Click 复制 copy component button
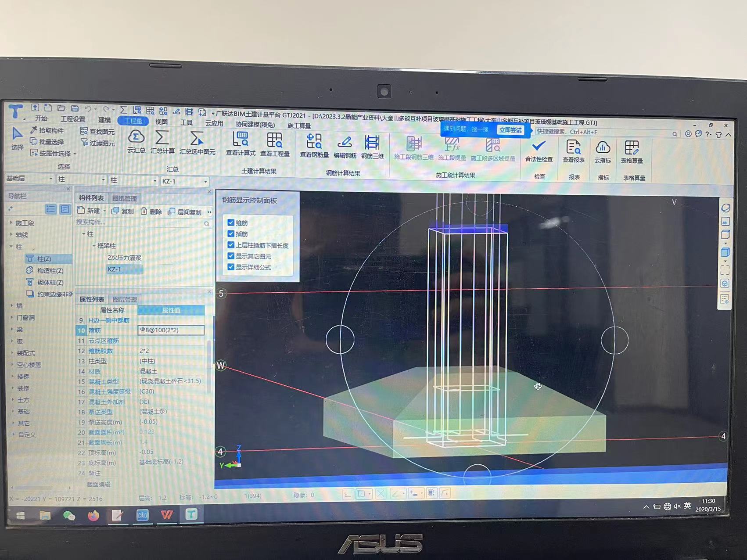The height and width of the screenshot is (560, 747). [x=122, y=211]
